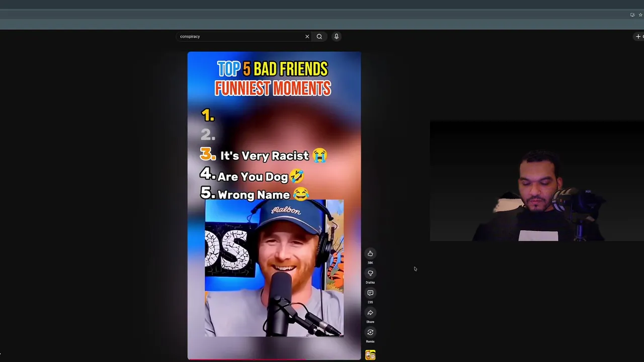The height and width of the screenshot is (362, 644).
Task: Clear the search text with the X
Action: click(307, 36)
